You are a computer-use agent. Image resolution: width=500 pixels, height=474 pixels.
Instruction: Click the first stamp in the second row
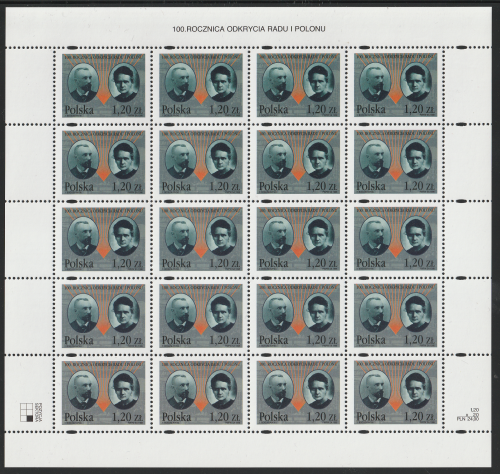[104, 162]
